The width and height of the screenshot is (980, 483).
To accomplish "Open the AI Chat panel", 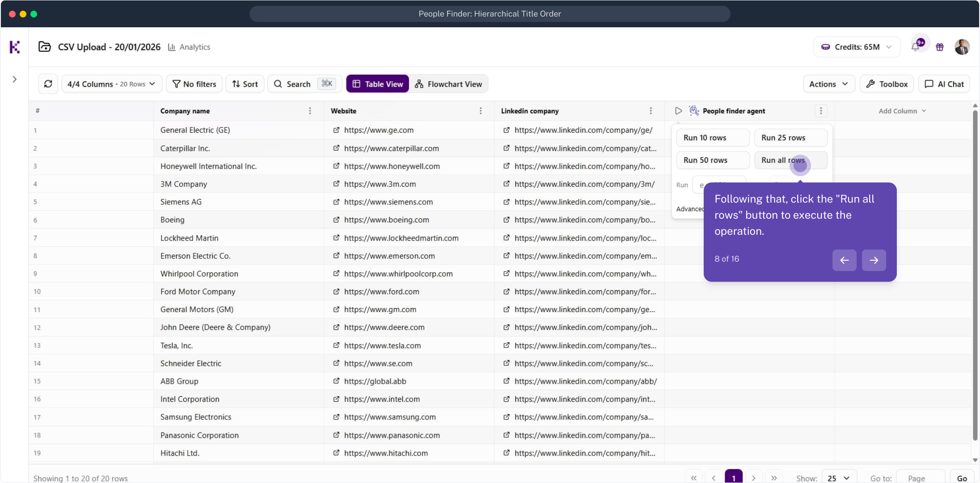I will [x=944, y=84].
